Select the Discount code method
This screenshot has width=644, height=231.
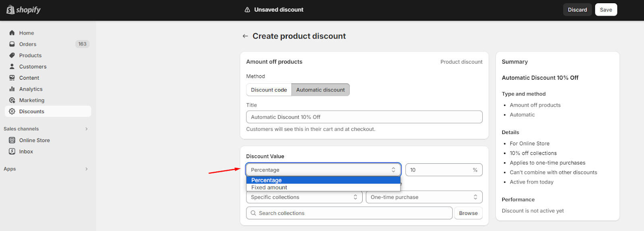pyautogui.click(x=269, y=90)
